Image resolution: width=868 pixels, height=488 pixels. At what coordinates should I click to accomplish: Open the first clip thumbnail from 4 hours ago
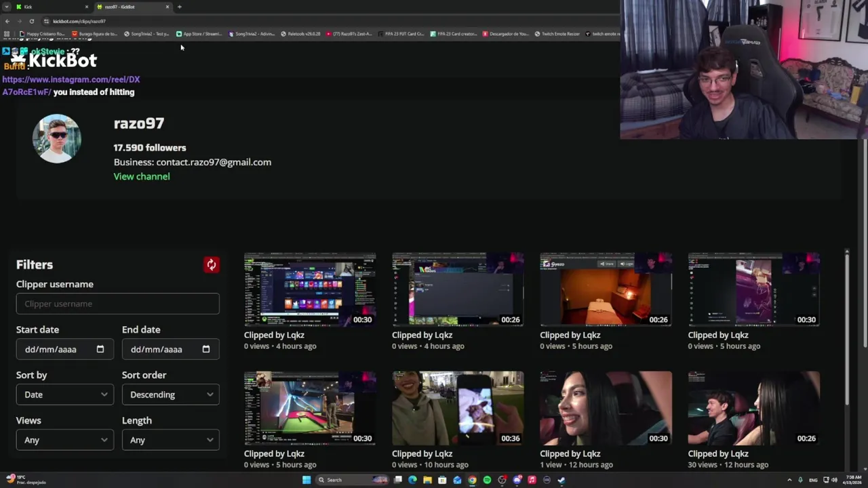[310, 289]
